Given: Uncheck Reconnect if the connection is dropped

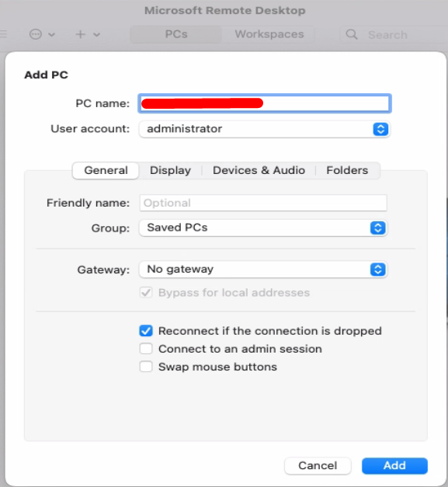Looking at the screenshot, I should pos(146,331).
